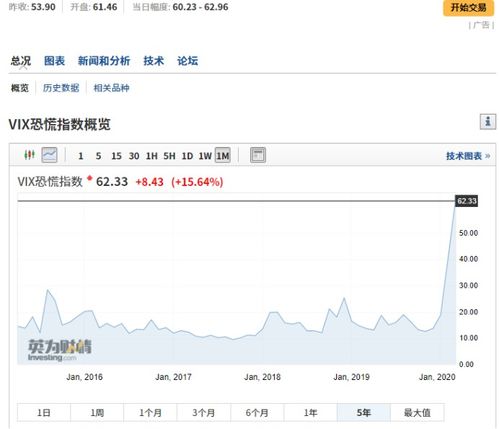499x429 pixels.
Task: Go to the 论坛 tab
Action: (x=187, y=61)
